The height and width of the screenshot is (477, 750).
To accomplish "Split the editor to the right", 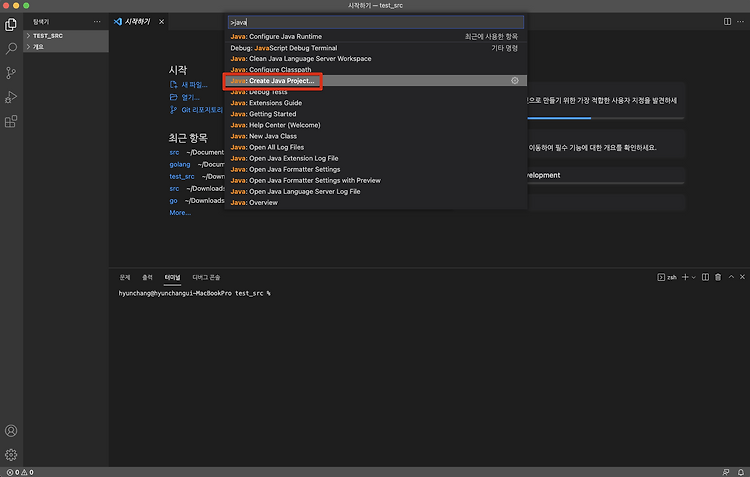I will point(727,22).
